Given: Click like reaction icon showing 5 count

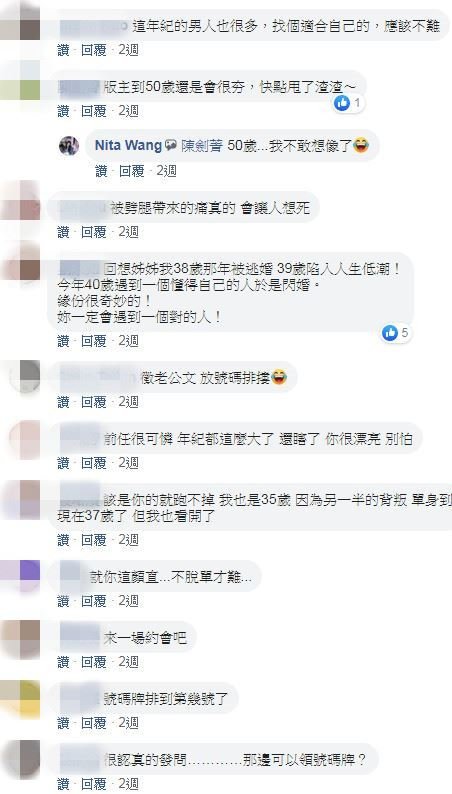Looking at the screenshot, I should [390, 333].
